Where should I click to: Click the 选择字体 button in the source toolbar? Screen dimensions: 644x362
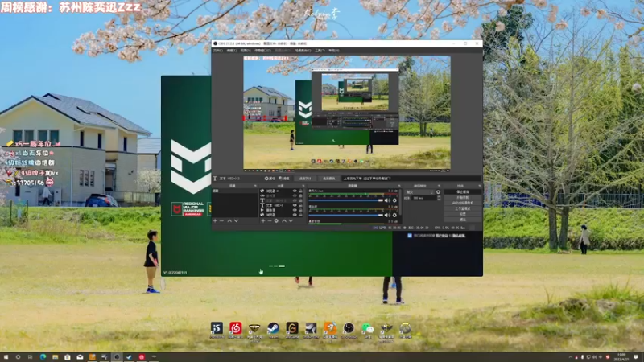coord(305,179)
